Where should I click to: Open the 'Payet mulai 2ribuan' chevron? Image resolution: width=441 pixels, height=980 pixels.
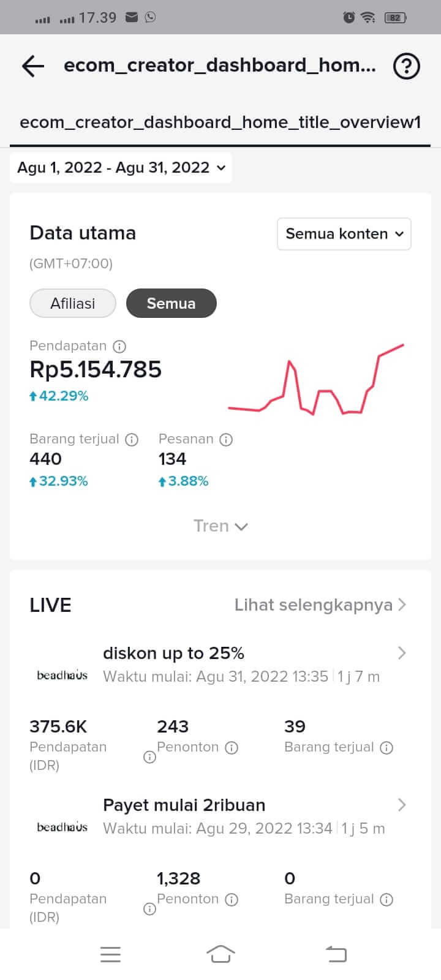coord(402,805)
